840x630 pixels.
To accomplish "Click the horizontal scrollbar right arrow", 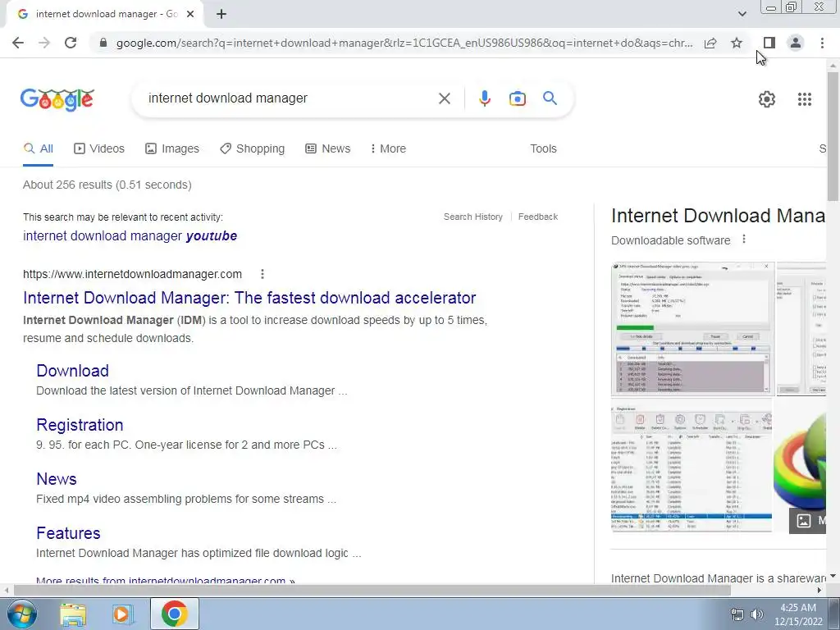I will tap(819, 591).
